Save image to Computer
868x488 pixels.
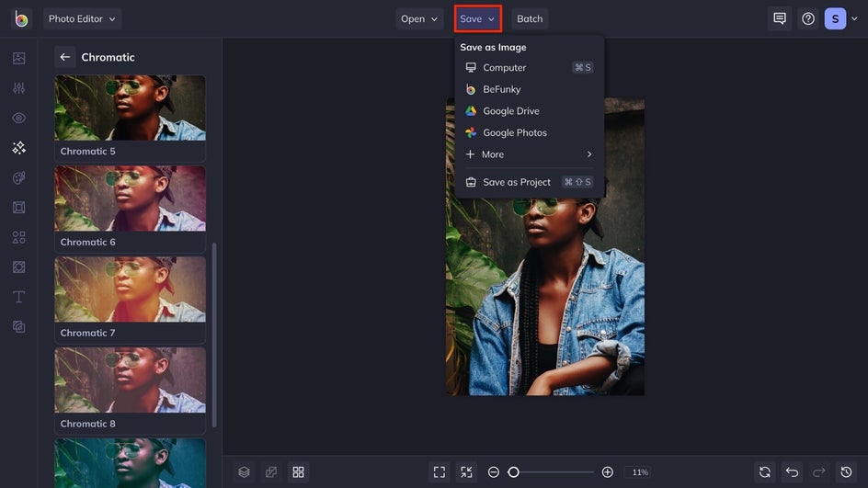tap(530, 67)
